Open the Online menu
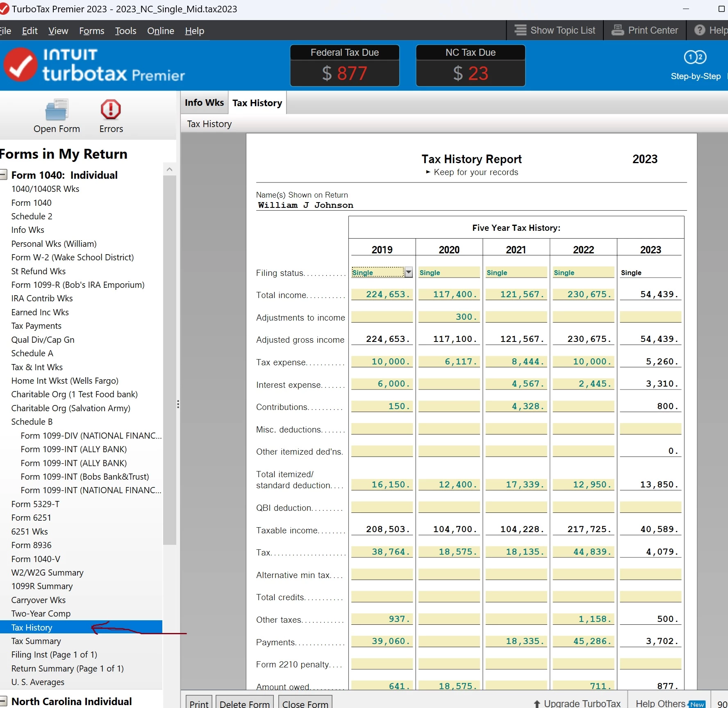The image size is (728, 708). (160, 31)
